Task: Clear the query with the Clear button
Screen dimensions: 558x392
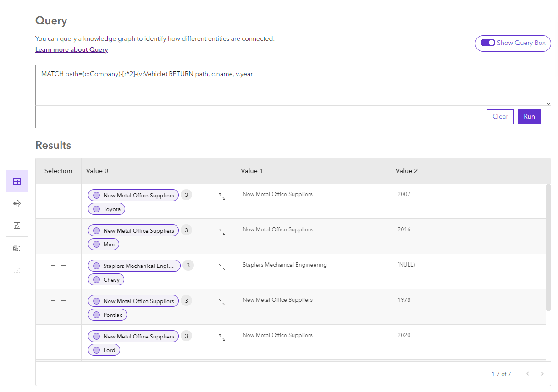Action: pyautogui.click(x=500, y=117)
